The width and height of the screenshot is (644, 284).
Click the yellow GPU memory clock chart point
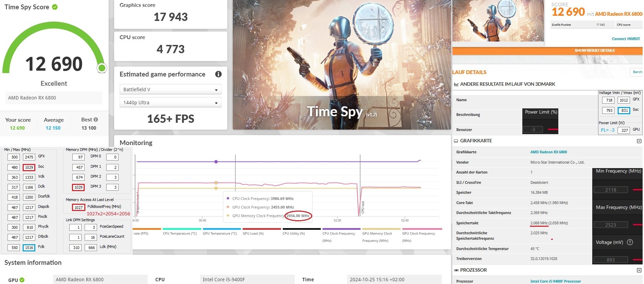[x=216, y=188]
